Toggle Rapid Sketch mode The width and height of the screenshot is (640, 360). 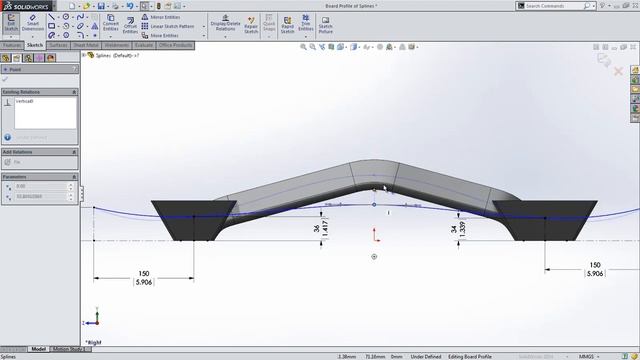click(287, 25)
